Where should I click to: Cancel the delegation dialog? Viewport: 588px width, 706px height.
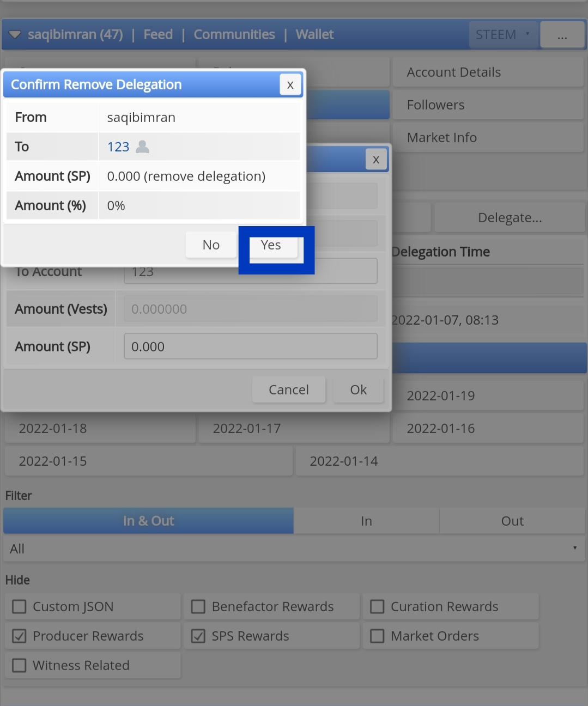[289, 389]
